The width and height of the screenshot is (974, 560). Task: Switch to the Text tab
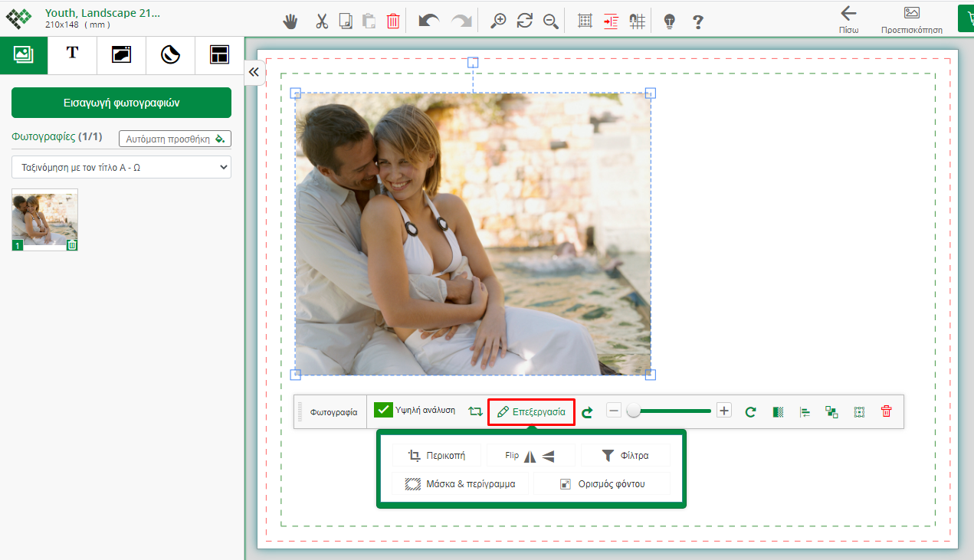pyautogui.click(x=72, y=54)
